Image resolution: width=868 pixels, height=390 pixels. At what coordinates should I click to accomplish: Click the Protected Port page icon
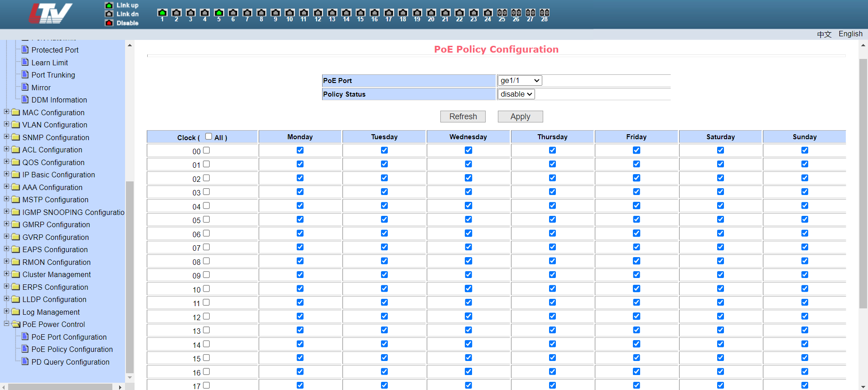[25, 49]
